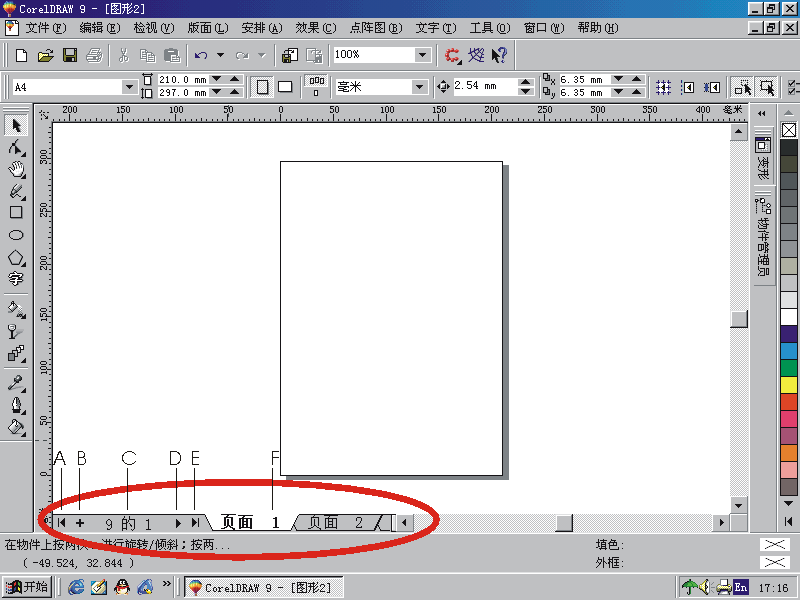800x600 pixels.
Task: Open the CorelDRAW 9 taskbar button
Action: 263,587
